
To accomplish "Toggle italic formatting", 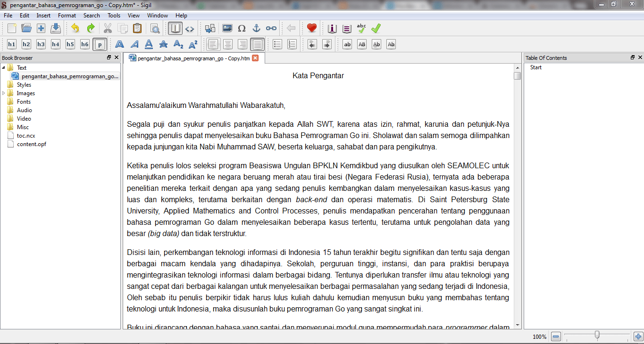I will 134,44.
